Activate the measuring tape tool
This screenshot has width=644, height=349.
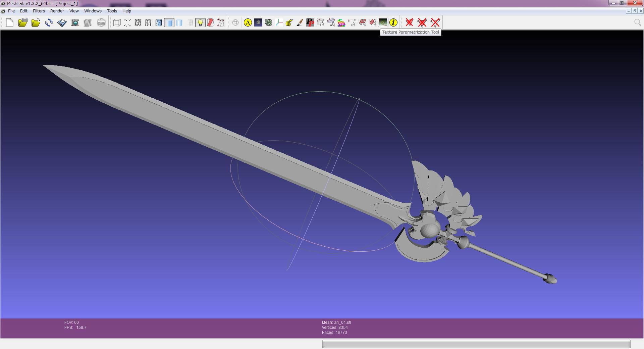click(289, 22)
